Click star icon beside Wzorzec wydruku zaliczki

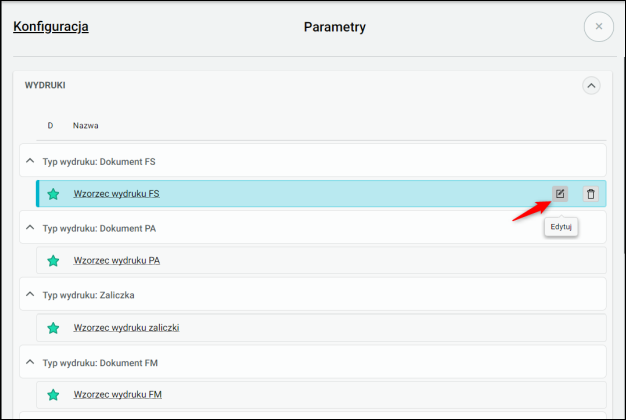tap(53, 327)
